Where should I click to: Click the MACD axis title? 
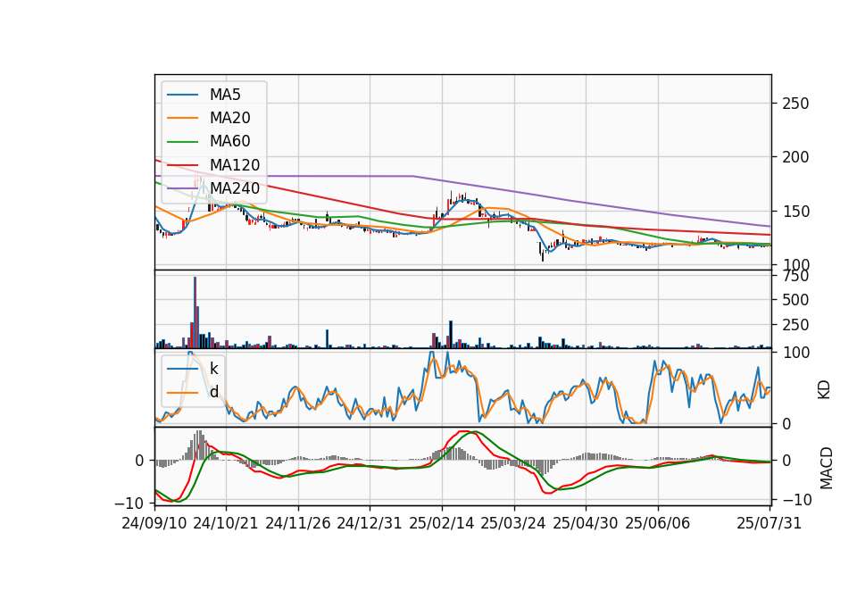[827, 469]
